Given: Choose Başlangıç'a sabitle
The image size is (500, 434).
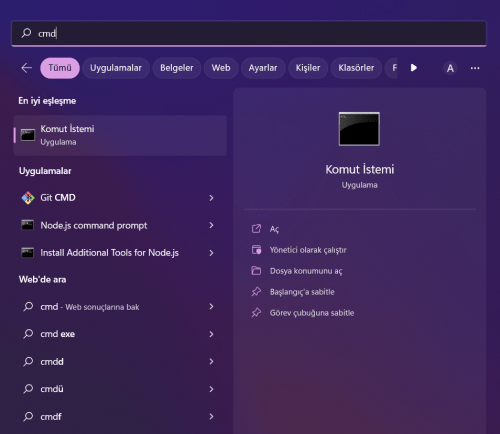Looking at the screenshot, I should 302,292.
